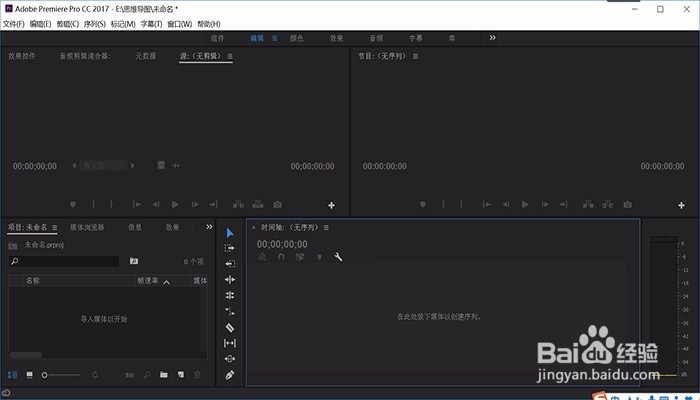Switch project panel to icon view
This screenshot has width=700, height=400.
[x=29, y=375]
